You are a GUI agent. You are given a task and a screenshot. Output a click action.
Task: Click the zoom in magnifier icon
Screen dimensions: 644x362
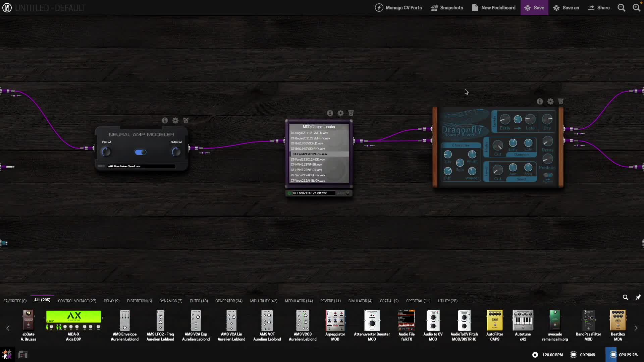(x=636, y=8)
